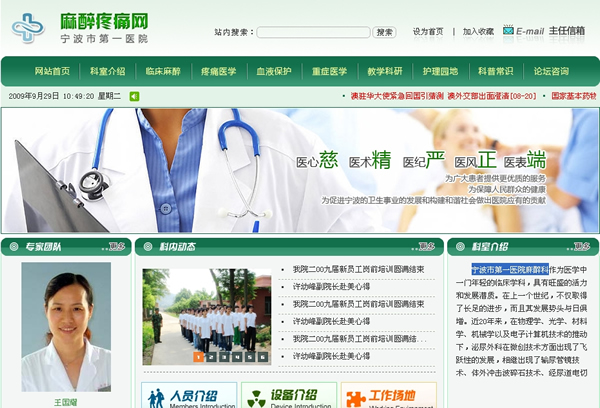Open 工作场地 work environment banner
The height and width of the screenshot is (408, 600).
[x=388, y=396]
